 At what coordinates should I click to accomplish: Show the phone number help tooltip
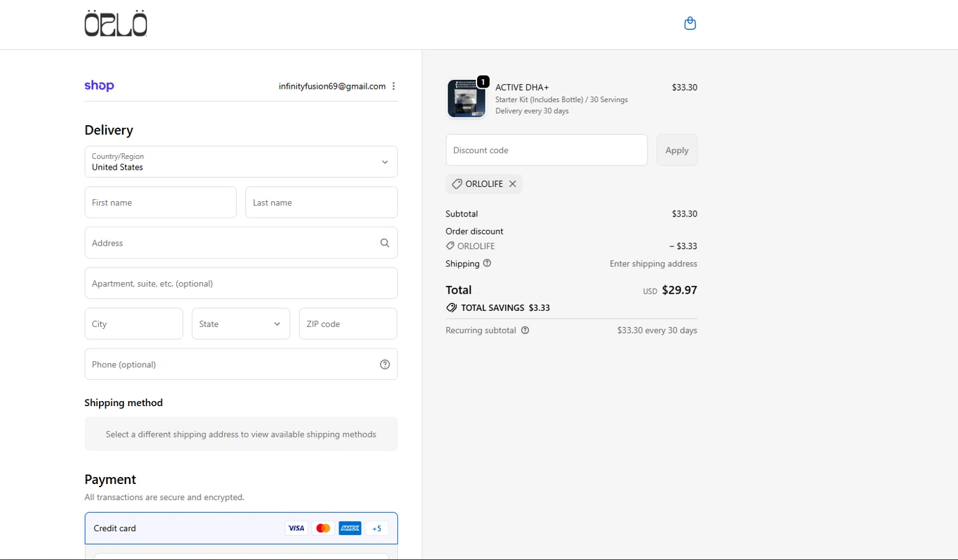point(384,364)
